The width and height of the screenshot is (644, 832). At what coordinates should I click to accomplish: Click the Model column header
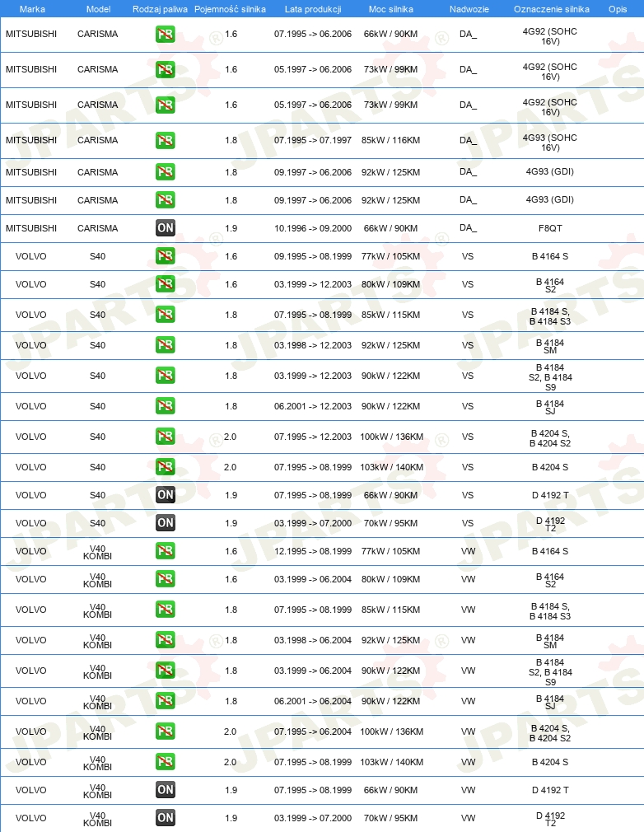98,9
